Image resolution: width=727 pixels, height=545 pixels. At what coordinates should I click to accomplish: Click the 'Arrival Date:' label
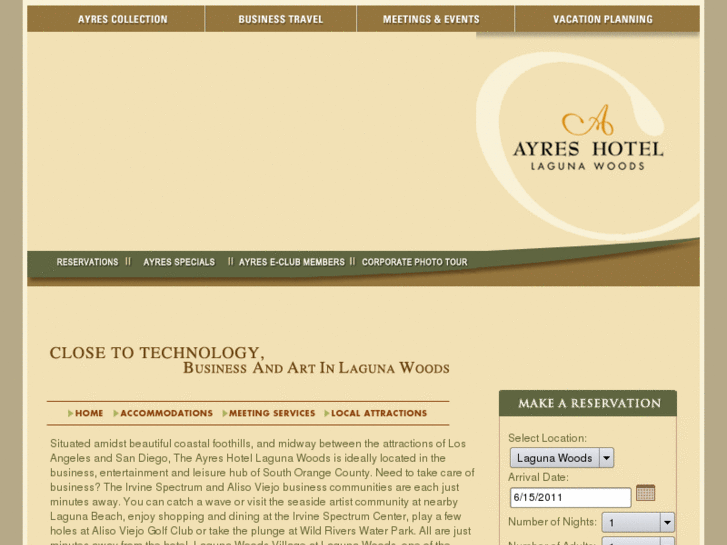click(538, 477)
